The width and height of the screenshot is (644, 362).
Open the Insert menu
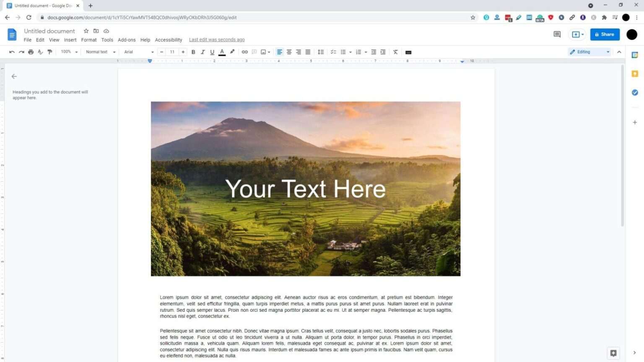[x=70, y=40]
